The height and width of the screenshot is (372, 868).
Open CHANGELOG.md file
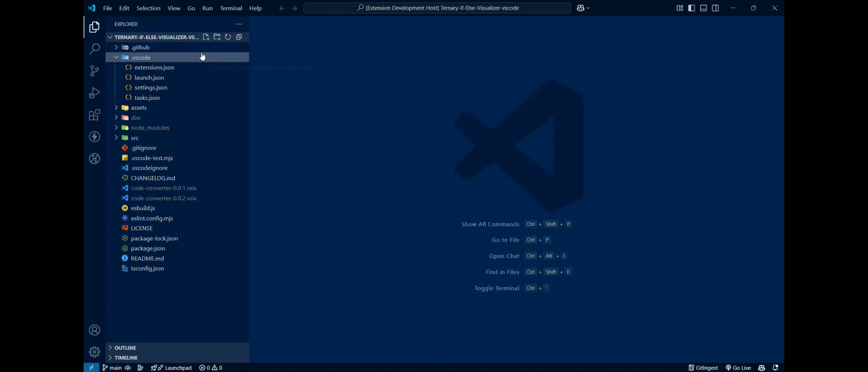tap(177, 178)
